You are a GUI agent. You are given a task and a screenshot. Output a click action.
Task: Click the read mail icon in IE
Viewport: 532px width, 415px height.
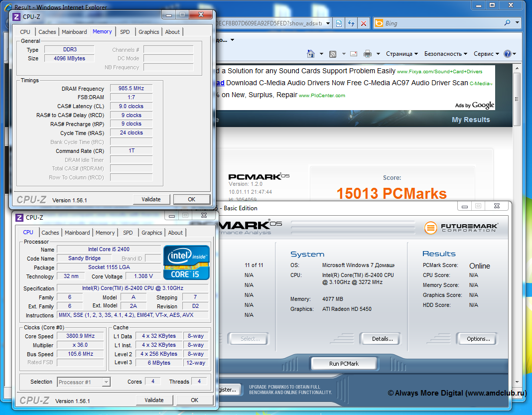(354, 54)
